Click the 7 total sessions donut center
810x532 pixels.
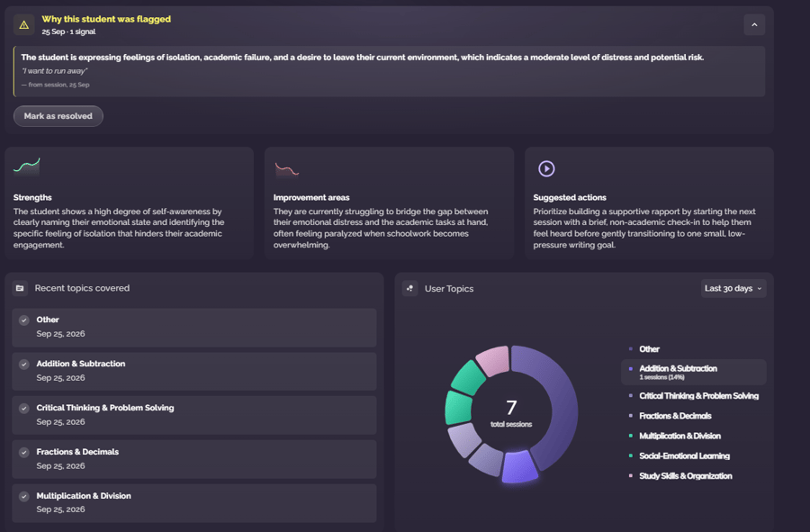511,413
